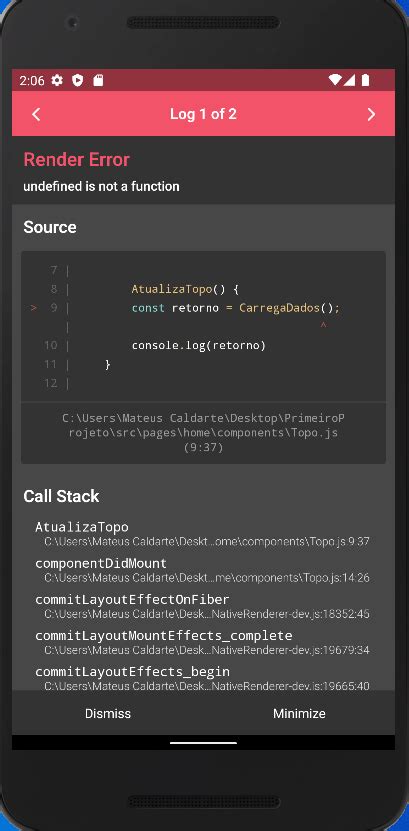Tap the Android home gesture bar
Image resolution: width=409 pixels, height=831 pixels.
point(203,742)
